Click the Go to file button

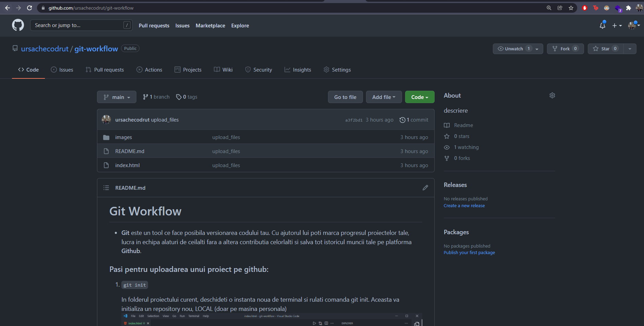coord(345,97)
